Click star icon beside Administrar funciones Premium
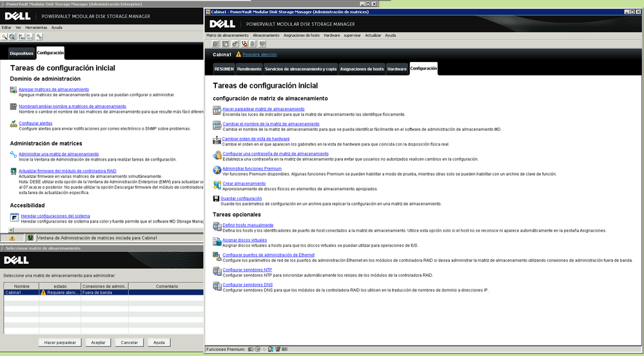The height and width of the screenshot is (356, 644). tap(217, 170)
